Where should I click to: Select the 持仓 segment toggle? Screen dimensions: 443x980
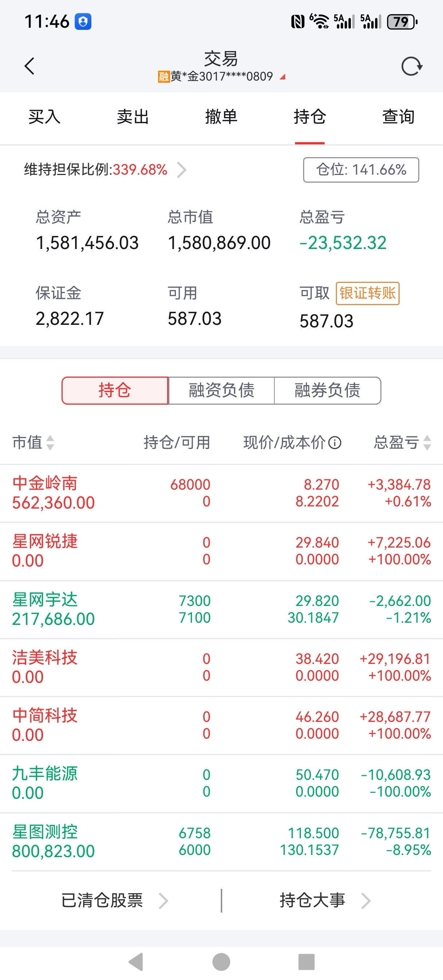pyautogui.click(x=115, y=390)
